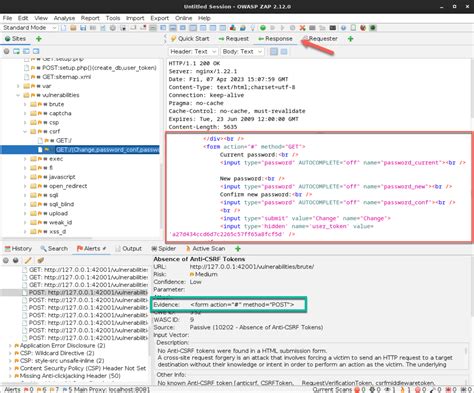Viewport: 474px width, 393px height.
Task: Click the black console icon in toolbar
Action: tap(333, 28)
